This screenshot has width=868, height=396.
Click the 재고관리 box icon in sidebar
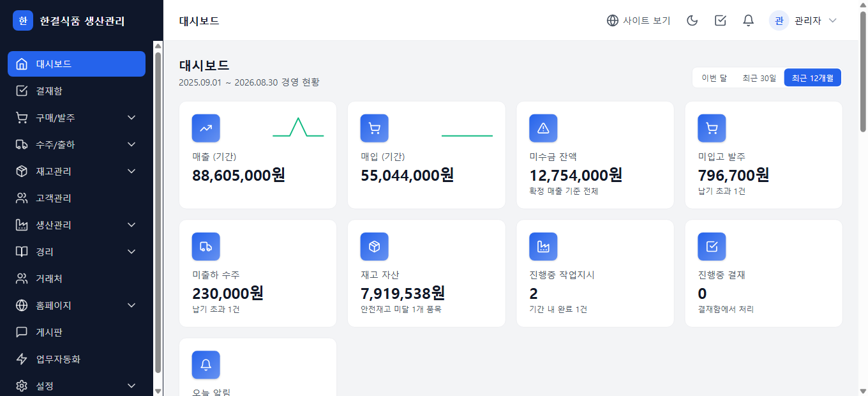coord(22,171)
